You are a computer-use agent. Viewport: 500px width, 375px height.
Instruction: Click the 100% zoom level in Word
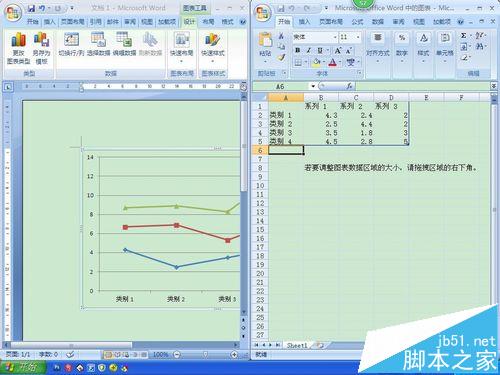coord(160,354)
